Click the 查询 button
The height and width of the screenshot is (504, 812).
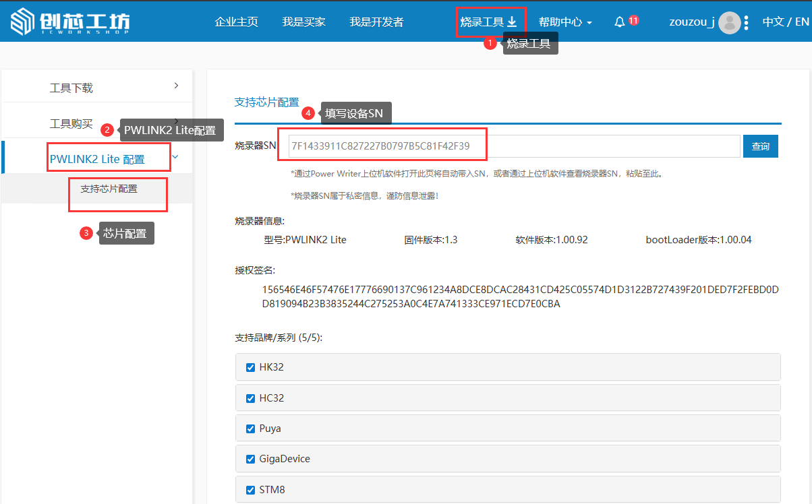pyautogui.click(x=760, y=146)
